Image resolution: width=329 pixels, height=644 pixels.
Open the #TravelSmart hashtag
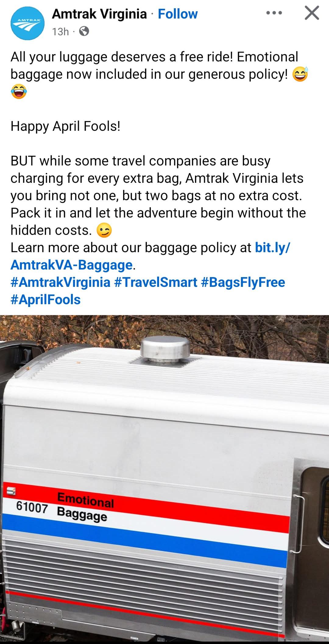click(156, 282)
